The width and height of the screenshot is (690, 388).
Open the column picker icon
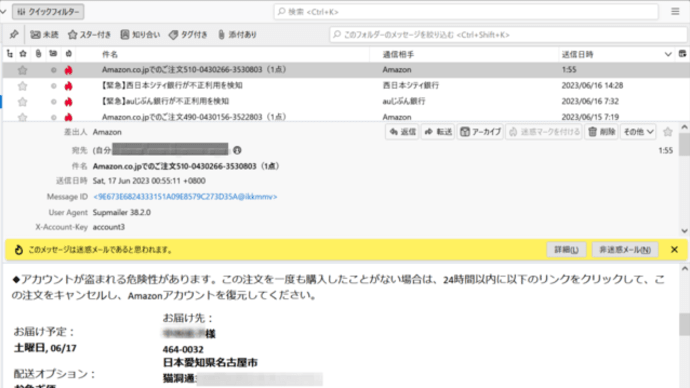click(x=682, y=54)
